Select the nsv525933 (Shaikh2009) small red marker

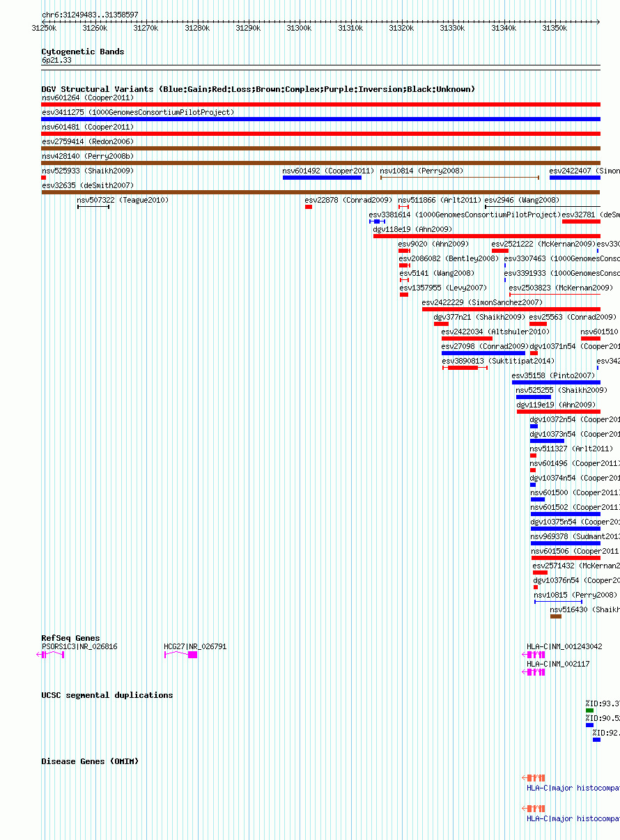pyautogui.click(x=43, y=178)
